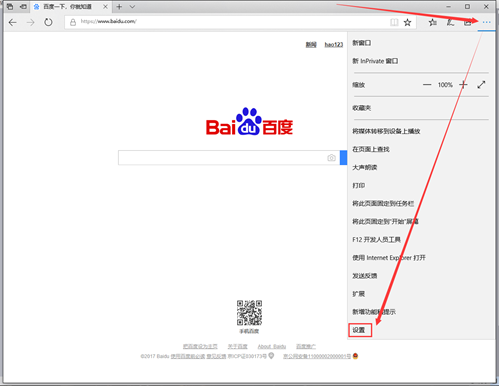Select 新窗口 menu item
499x386 pixels.
(x=362, y=43)
